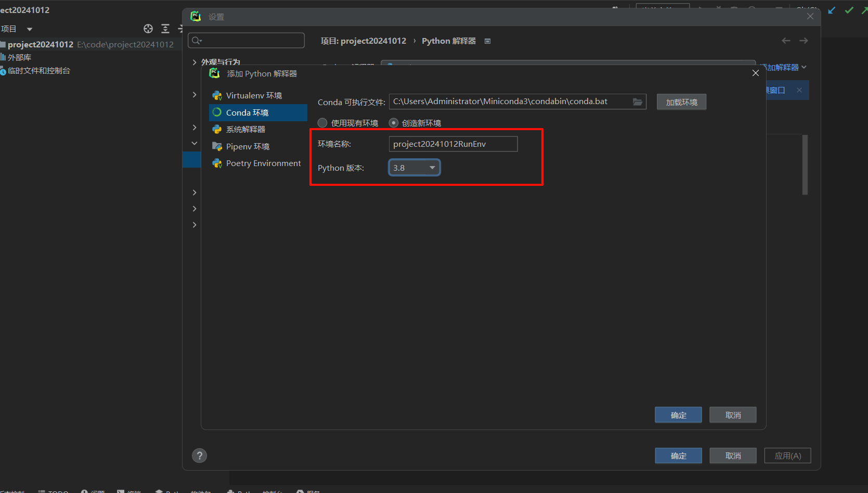Viewport: 868px width, 493px height.
Task: Click the 加载环境 button
Action: 681,102
